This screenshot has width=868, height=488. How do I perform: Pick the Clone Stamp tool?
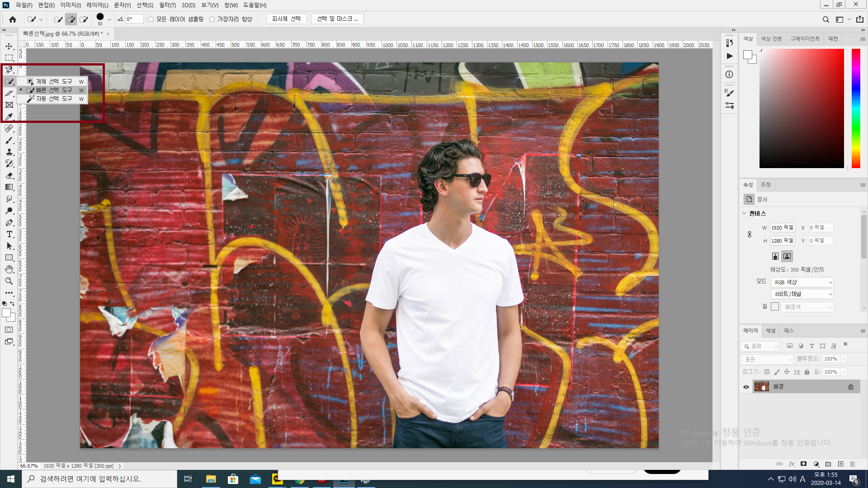coord(9,152)
